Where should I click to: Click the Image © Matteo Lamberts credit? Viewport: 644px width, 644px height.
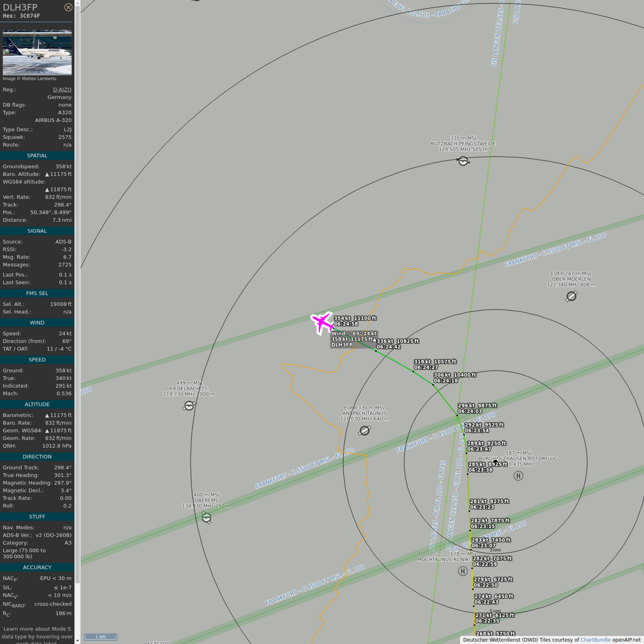[30, 79]
